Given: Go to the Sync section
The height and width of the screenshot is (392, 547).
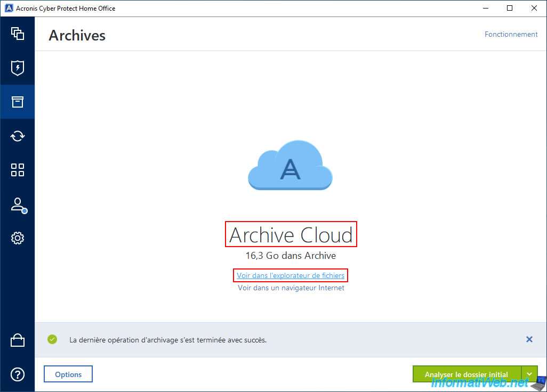Looking at the screenshot, I should 18,136.
